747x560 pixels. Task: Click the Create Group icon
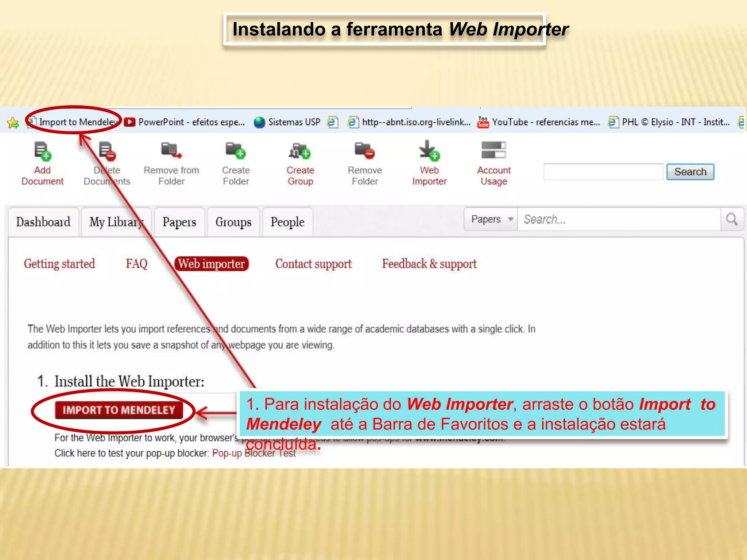click(x=300, y=151)
